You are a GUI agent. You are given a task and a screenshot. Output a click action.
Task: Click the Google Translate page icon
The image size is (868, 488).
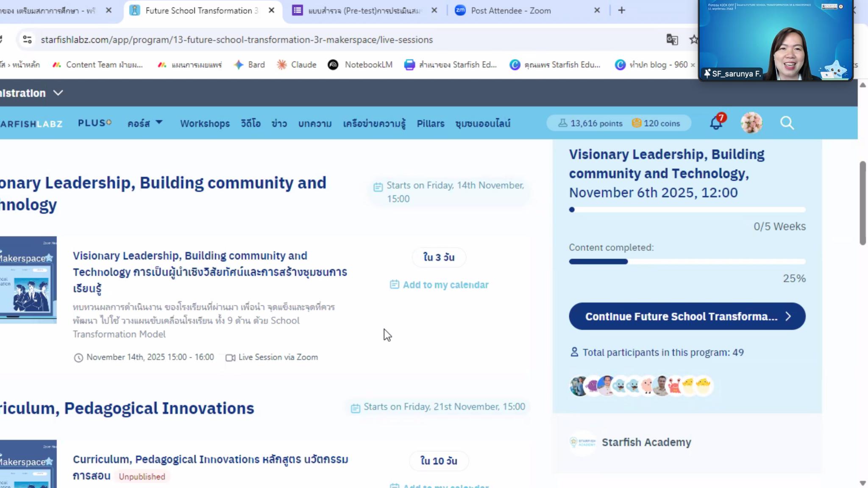coord(672,39)
